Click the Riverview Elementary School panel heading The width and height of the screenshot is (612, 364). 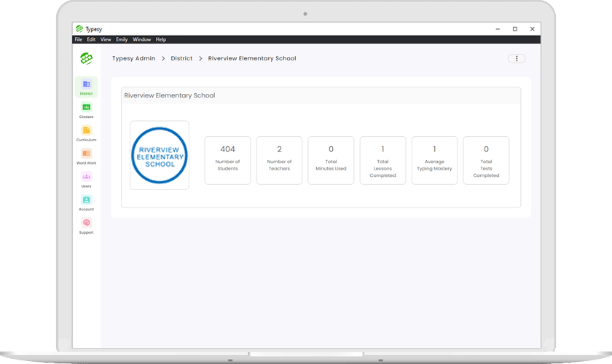(170, 95)
